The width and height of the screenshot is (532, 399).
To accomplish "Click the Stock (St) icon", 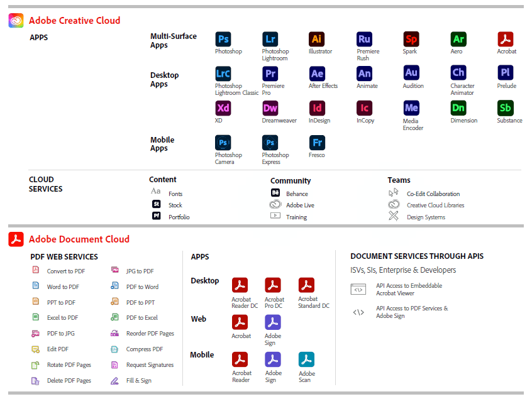I will pyautogui.click(x=157, y=204).
